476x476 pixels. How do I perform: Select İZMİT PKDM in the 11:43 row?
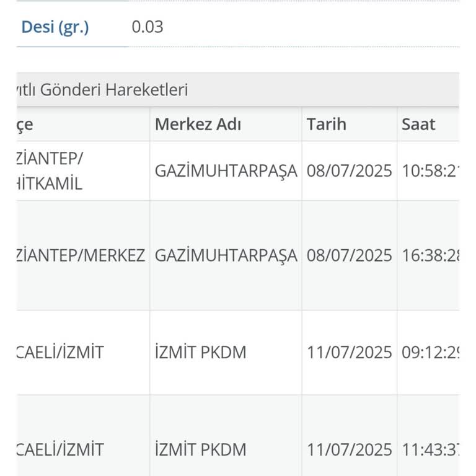[200, 449]
